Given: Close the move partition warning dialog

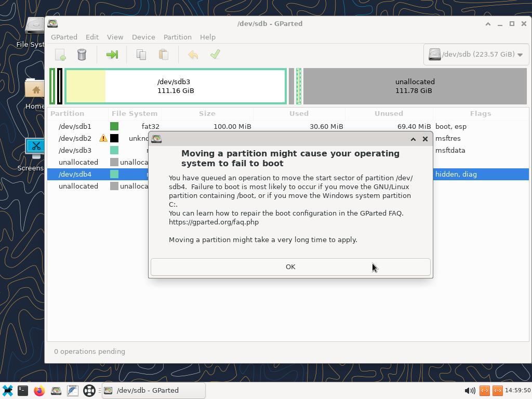Looking at the screenshot, I should tap(425, 139).
